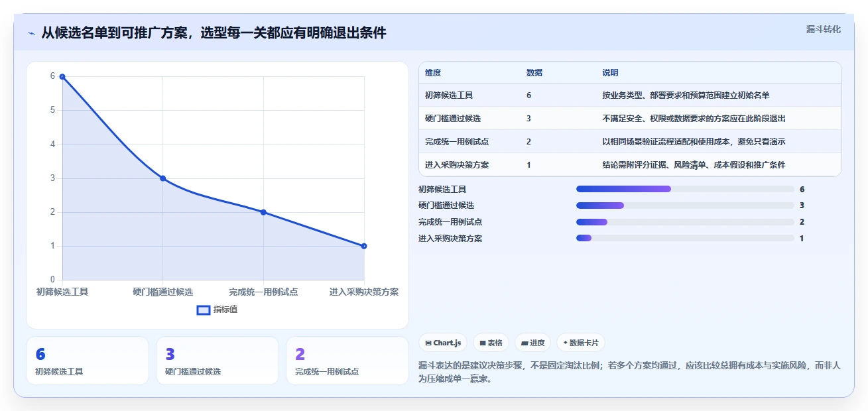The height and width of the screenshot is (411, 868).
Task: Click the footnote paragraph starting 漏斗表达的是
Action: [x=630, y=373]
